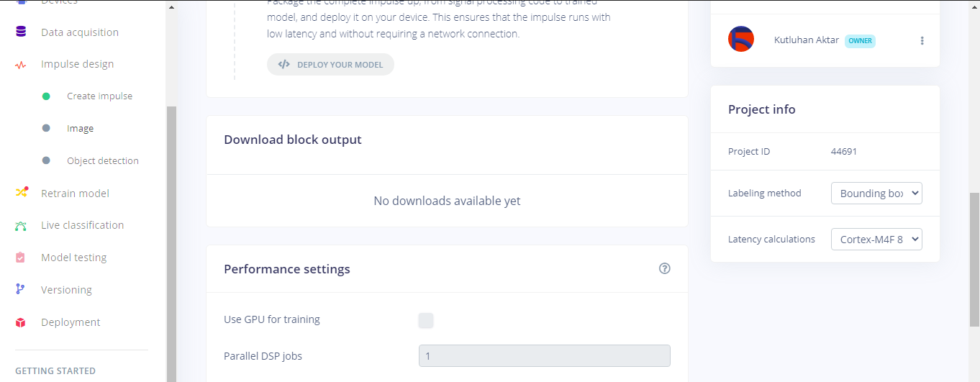Click the sidebar vertical scrollbar
The image size is (980, 382).
pyautogui.click(x=171, y=245)
